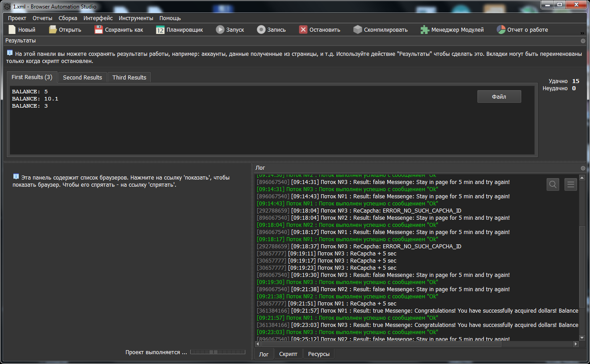Click the Проект выполняется status text
The image size is (590, 364).
coord(156,352)
